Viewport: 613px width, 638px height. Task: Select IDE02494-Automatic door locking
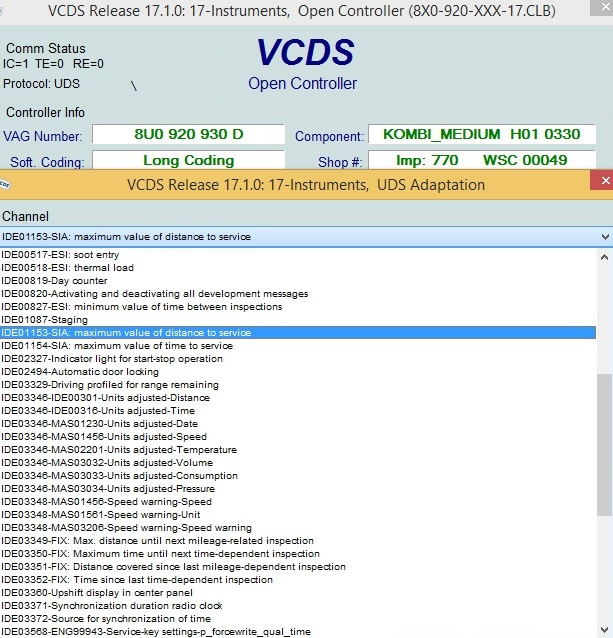(x=298, y=372)
